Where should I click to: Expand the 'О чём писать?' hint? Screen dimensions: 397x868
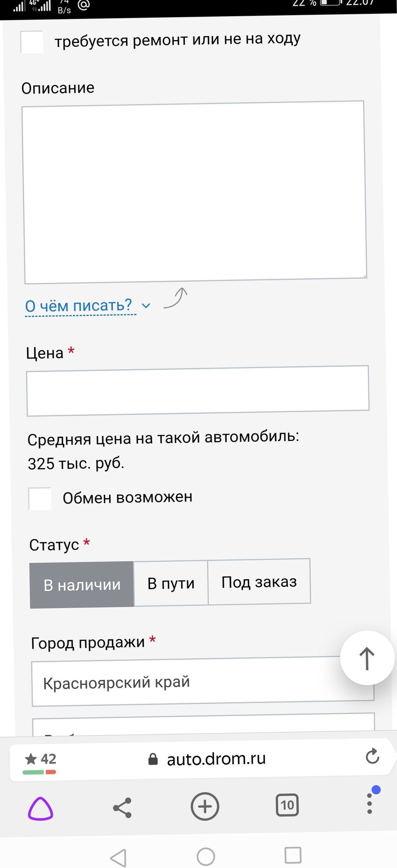(x=79, y=305)
